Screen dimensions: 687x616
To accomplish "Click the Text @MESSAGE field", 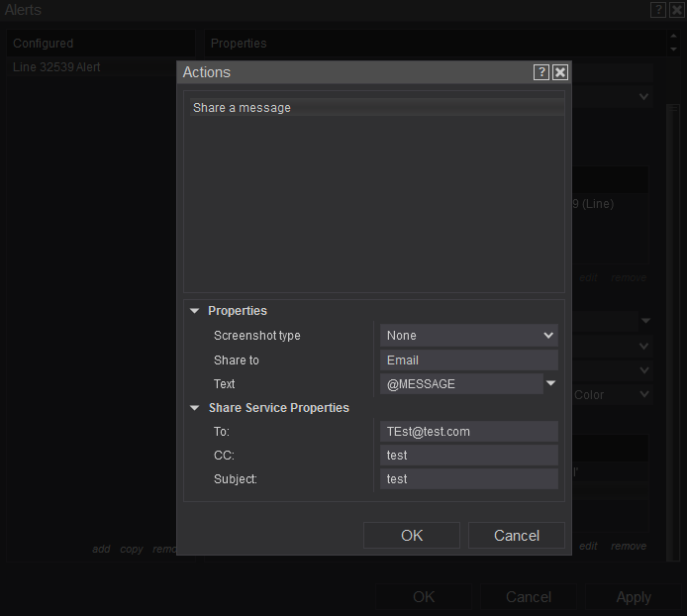I will pos(461,384).
